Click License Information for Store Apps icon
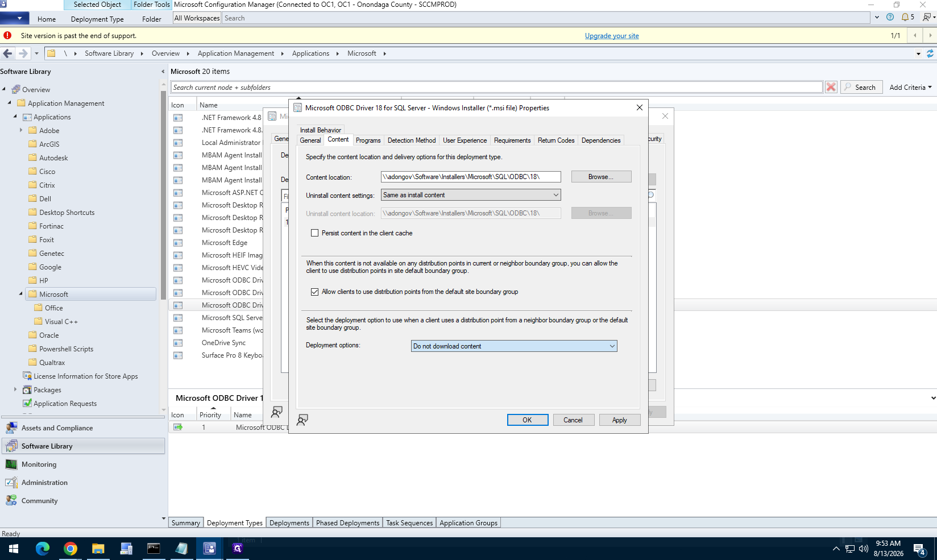Viewport: 937px width, 560px height. [27, 376]
